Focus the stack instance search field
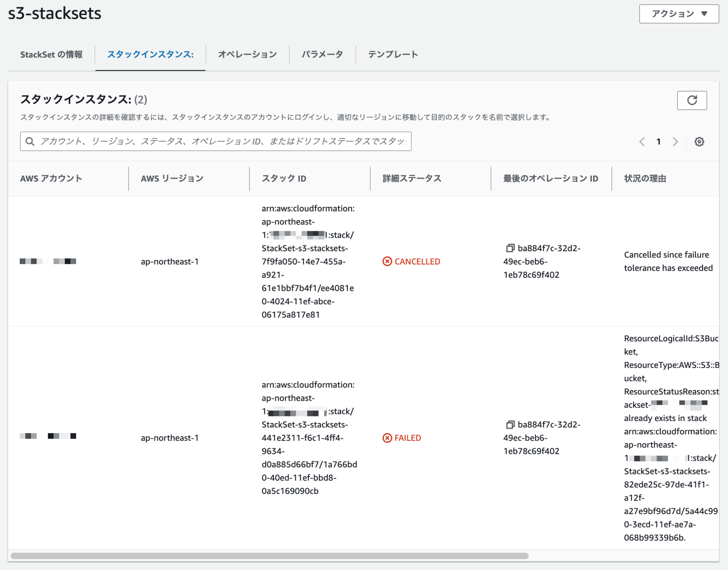The width and height of the screenshot is (728, 570). point(216,141)
